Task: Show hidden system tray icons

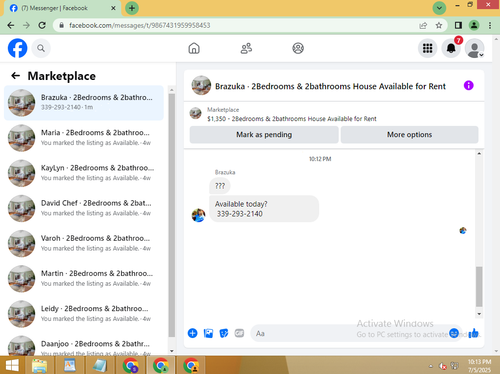Action: (431, 366)
